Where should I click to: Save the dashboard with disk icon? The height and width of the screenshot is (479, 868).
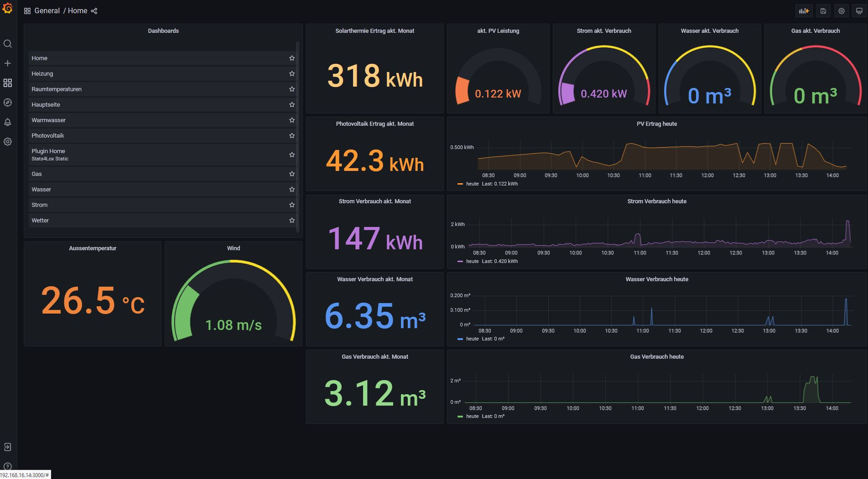[x=823, y=11]
